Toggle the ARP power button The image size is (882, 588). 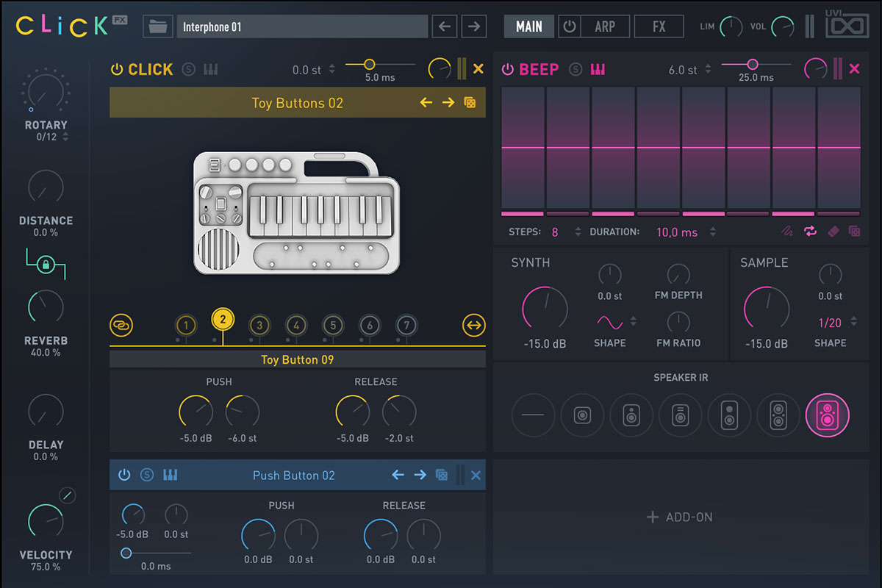[570, 26]
